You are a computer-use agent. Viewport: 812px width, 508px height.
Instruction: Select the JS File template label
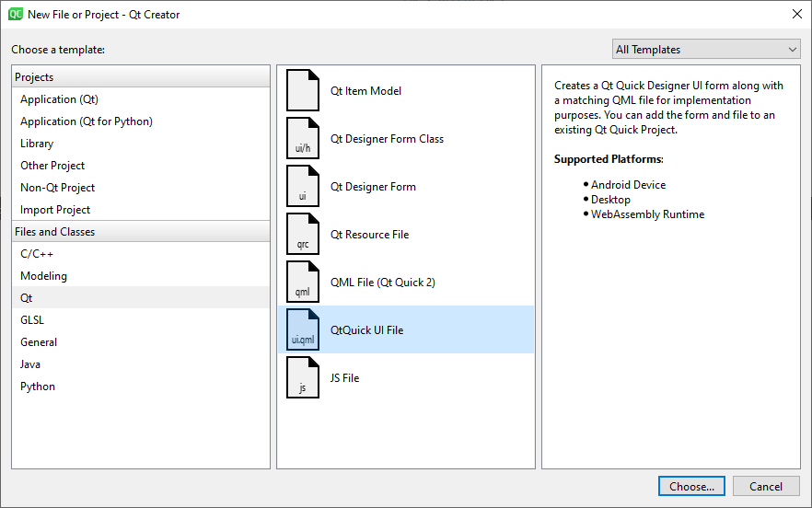click(x=345, y=378)
